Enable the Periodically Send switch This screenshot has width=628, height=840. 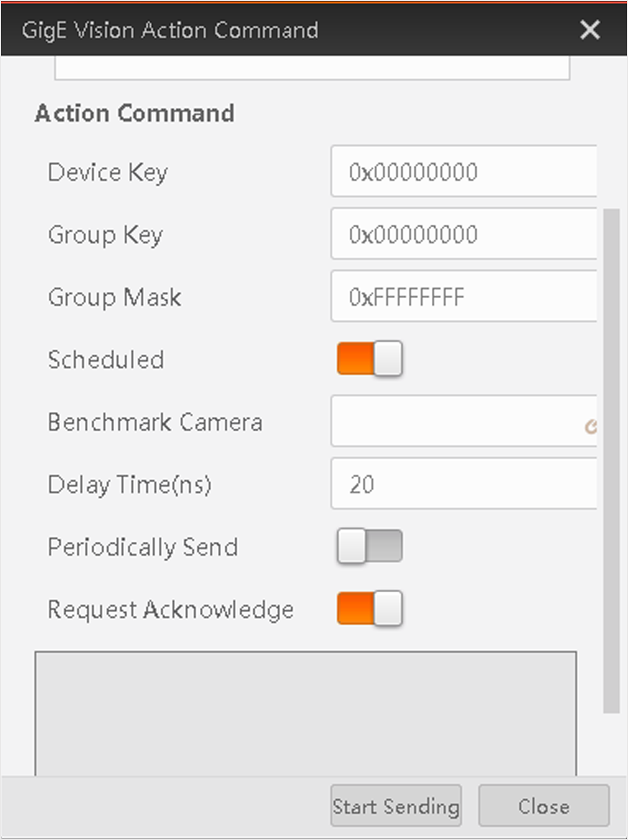point(370,546)
